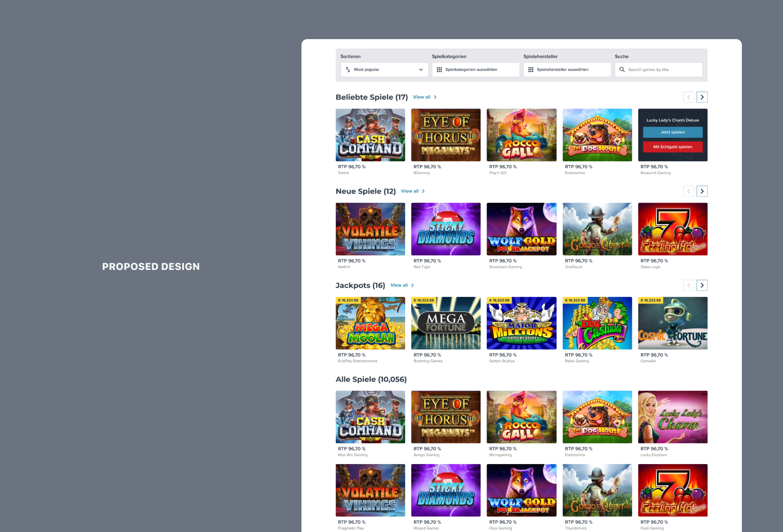783x532 pixels.
Task: Click View all next to Jackpots
Action: (x=402, y=285)
